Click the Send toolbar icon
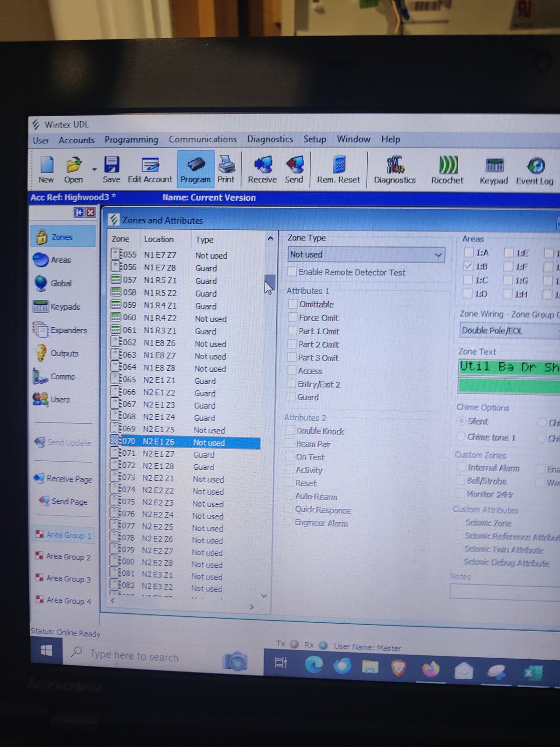This screenshot has width=560, height=747. (x=294, y=169)
